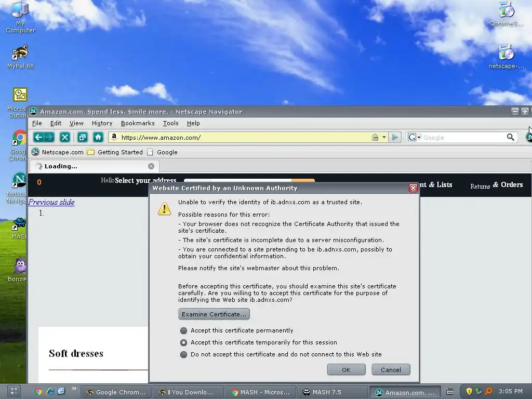Open MyPal 68 desktop shortcut

[x=20, y=57]
